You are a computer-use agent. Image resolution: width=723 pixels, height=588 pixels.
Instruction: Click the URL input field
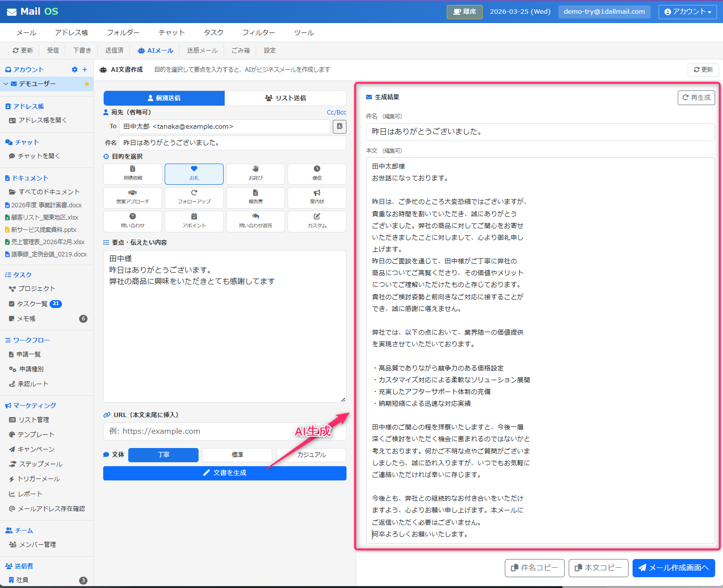(x=197, y=431)
